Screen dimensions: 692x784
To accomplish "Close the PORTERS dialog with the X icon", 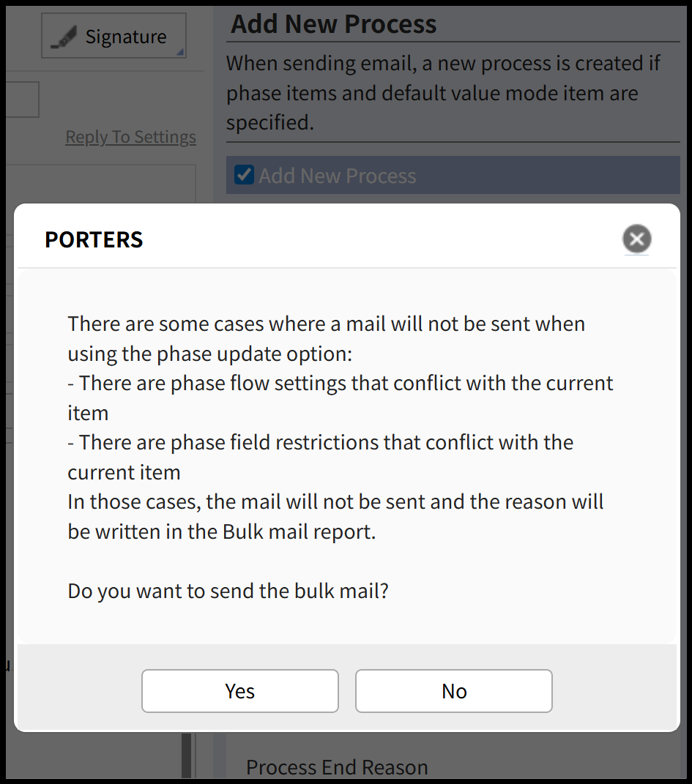I will [x=636, y=239].
